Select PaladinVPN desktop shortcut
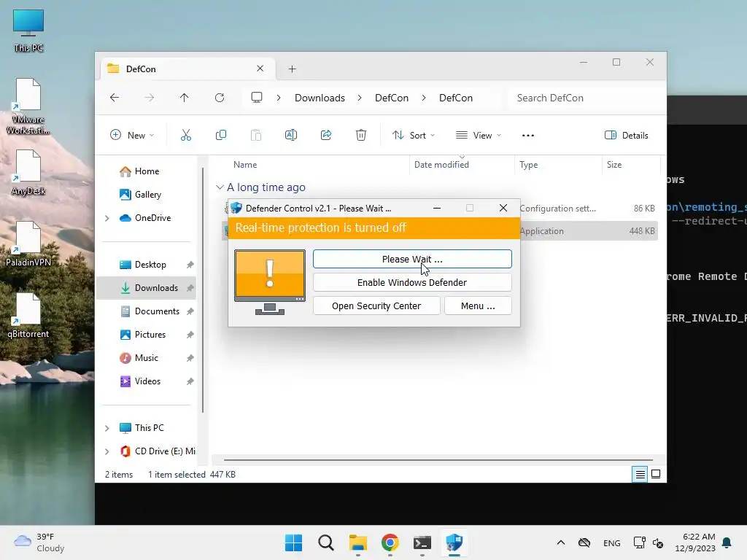747x560 pixels. (x=28, y=244)
